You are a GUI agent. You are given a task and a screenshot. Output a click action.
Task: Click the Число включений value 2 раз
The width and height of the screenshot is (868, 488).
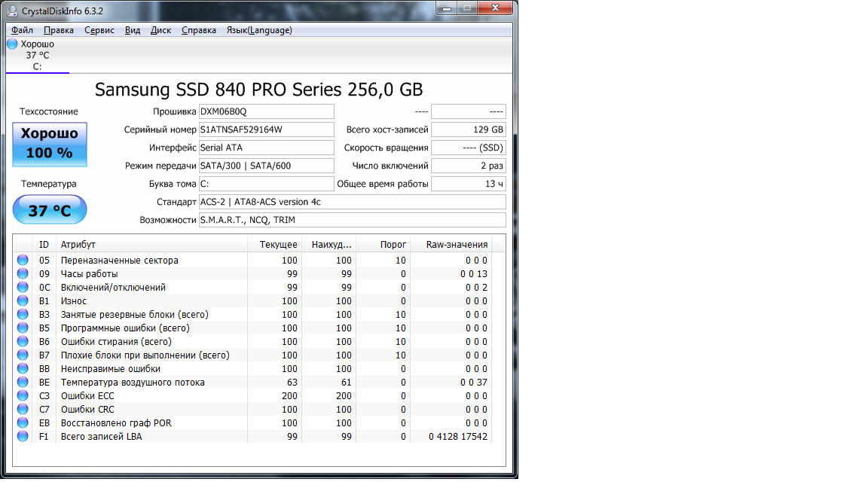(469, 166)
